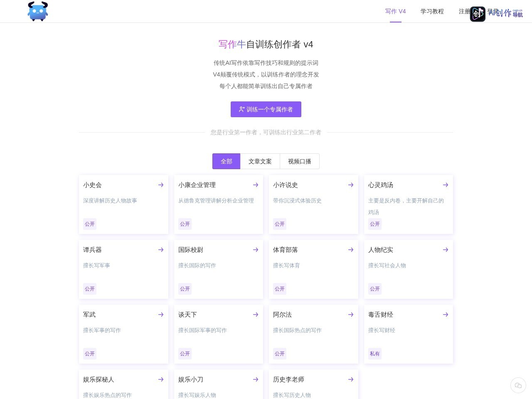This screenshot has width=532, height=399.
Task: Open the 心灵鸡汤 author title
Action: point(381,185)
